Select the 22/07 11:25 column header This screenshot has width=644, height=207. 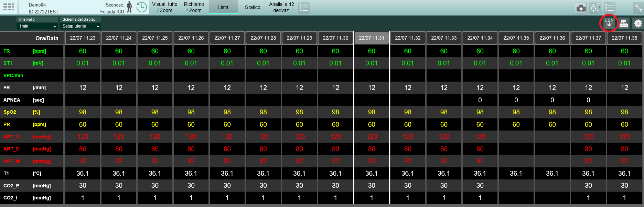(x=155, y=38)
